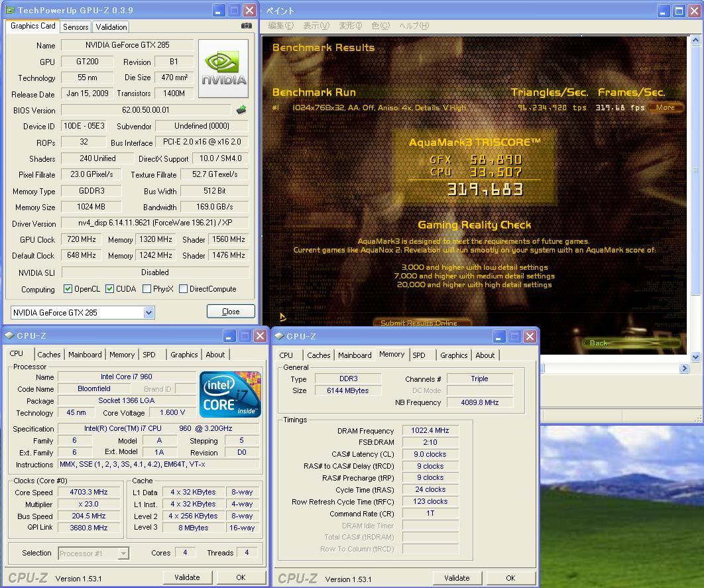This screenshot has height=588, width=704.
Task: Click the GPU-Z screenshot camera icon
Action: pyautogui.click(x=246, y=26)
